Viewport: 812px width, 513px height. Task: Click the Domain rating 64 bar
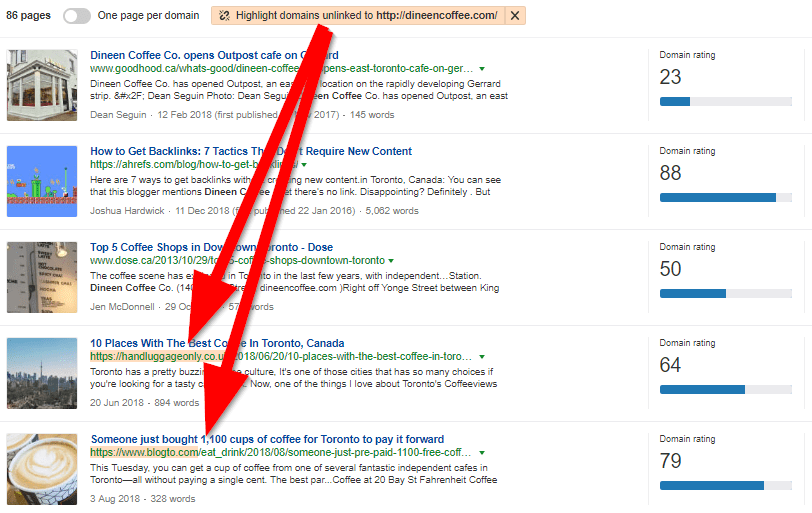[x=726, y=389]
